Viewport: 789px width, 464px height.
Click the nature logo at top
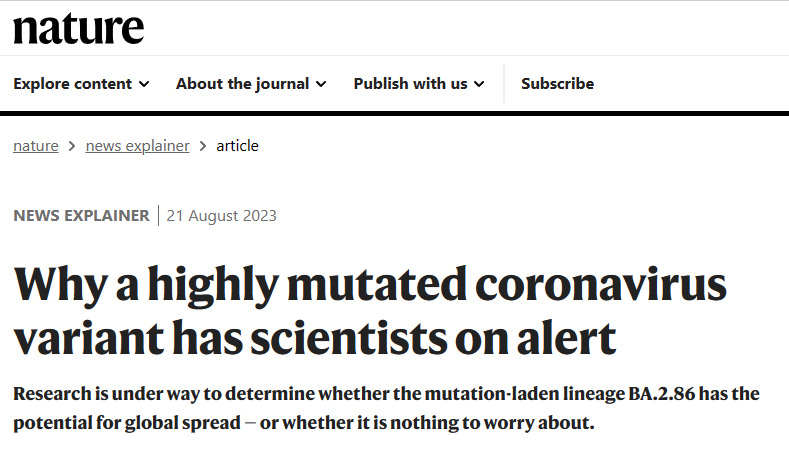coord(78,29)
